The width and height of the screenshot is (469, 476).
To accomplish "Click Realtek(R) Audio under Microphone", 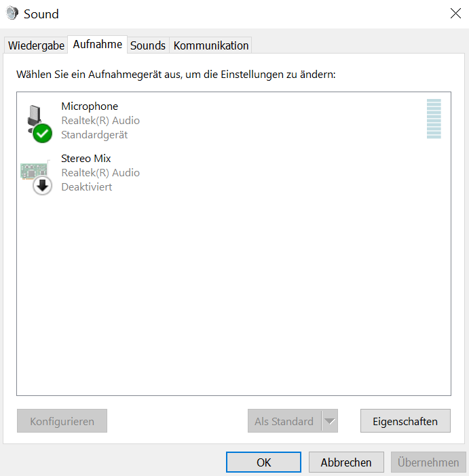I will (x=100, y=121).
